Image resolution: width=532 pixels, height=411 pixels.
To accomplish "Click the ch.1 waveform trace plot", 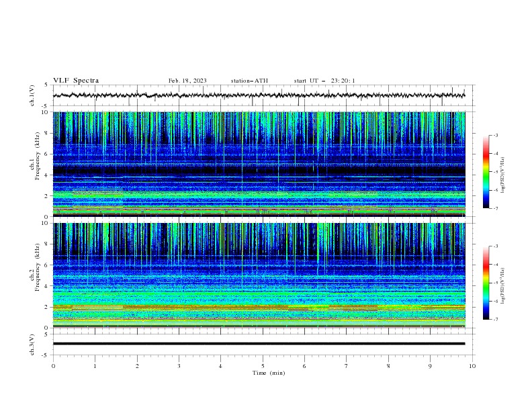I will 259,95.
